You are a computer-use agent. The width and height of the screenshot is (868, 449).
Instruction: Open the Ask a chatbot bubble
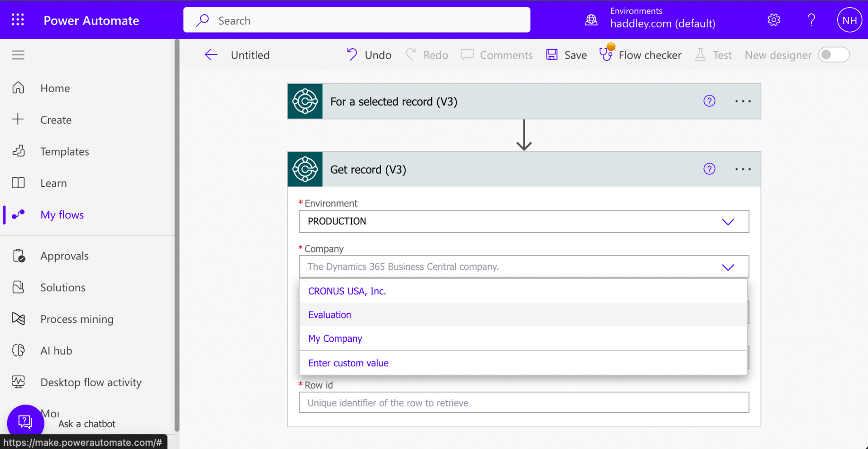25,422
